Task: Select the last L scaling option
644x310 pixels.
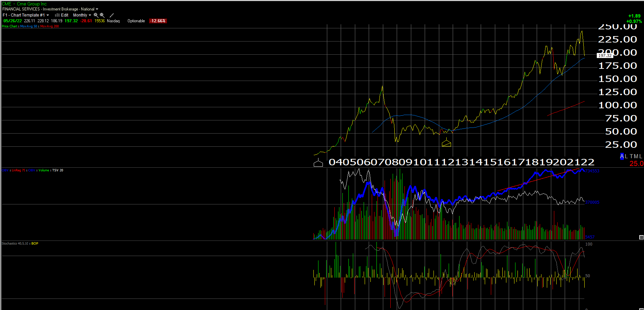Action: (x=641, y=156)
